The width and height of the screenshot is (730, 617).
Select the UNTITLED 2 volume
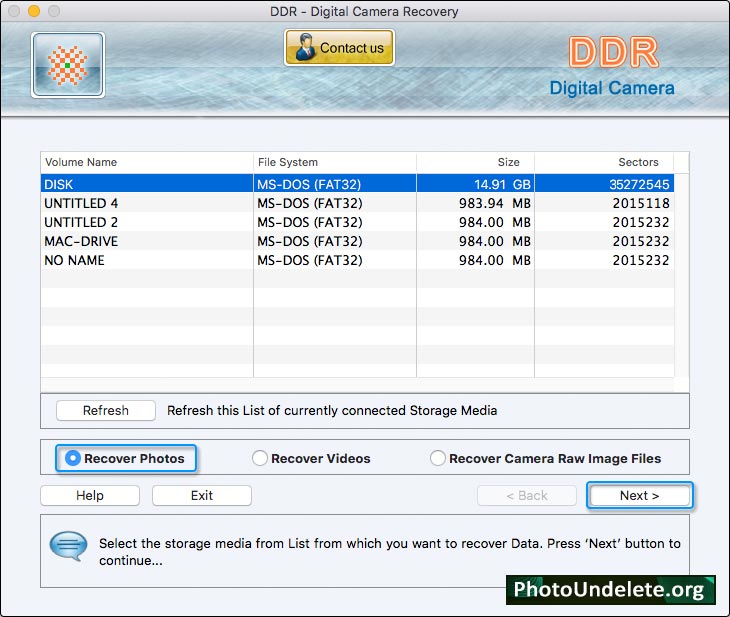click(x=357, y=222)
